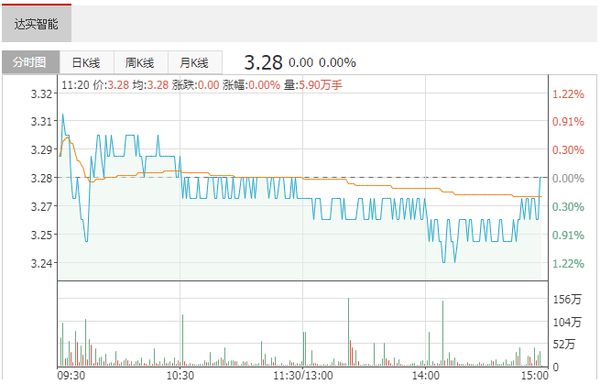Screen dimensions: 600x384
Task: Open the 月K线 chart tab
Action: (x=195, y=62)
